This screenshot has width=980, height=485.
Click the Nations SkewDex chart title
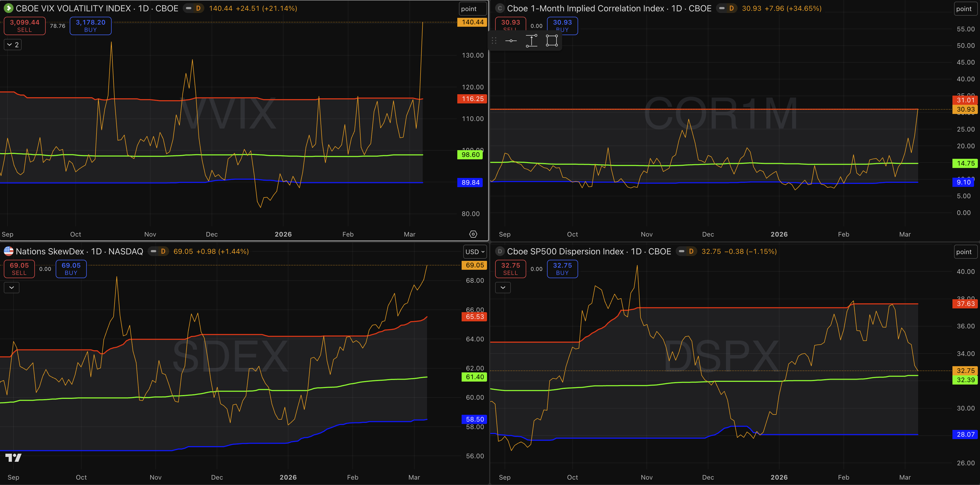79,251
